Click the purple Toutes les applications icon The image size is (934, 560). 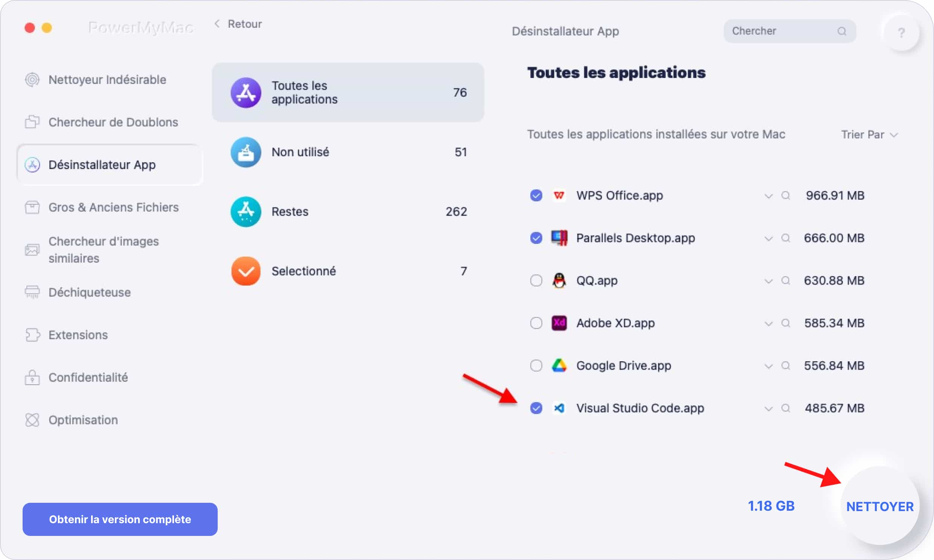[x=246, y=93]
